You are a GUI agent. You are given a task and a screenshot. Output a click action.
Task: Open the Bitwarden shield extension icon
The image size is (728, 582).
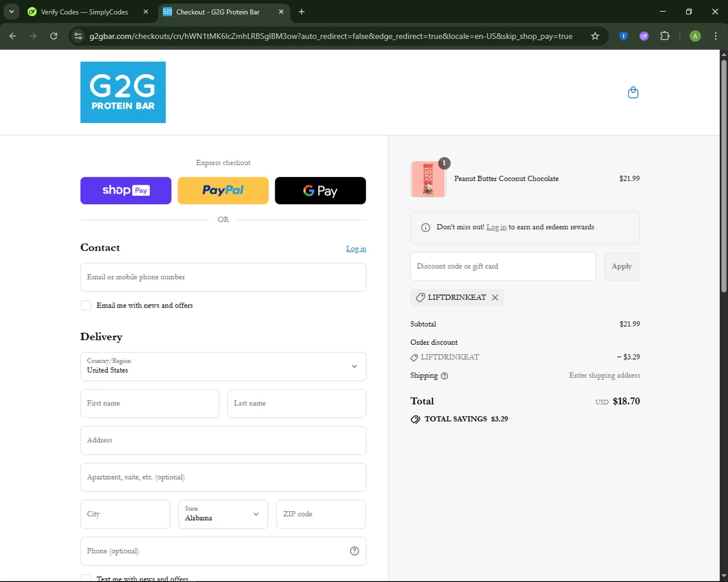[624, 36]
